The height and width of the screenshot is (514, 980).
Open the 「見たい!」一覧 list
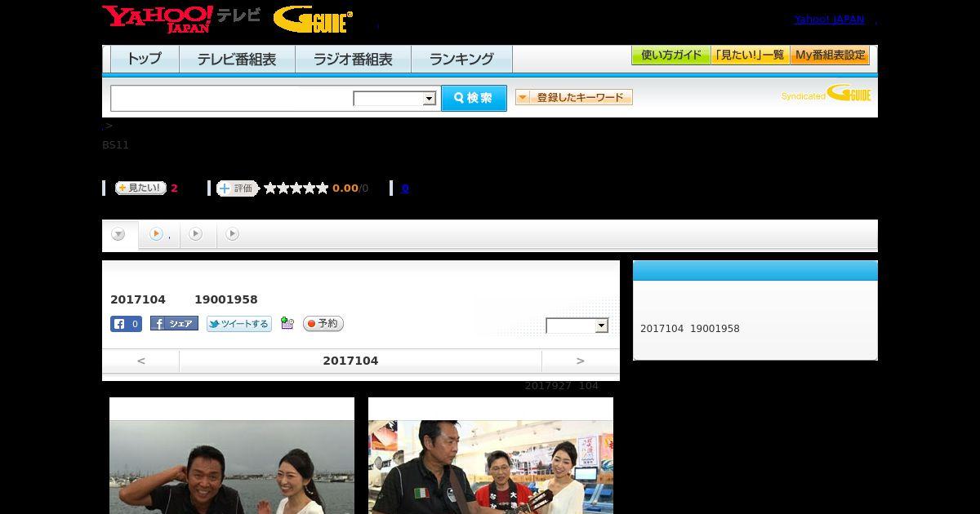tap(751, 55)
